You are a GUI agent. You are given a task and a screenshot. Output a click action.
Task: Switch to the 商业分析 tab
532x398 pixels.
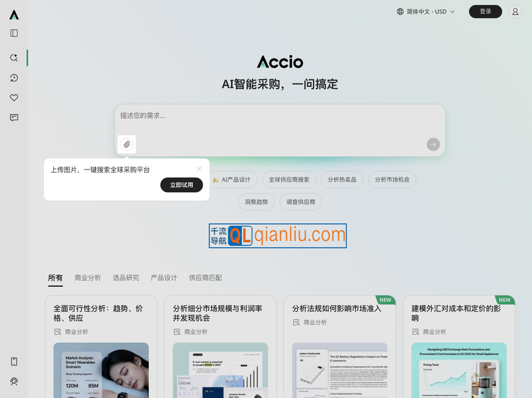87,278
